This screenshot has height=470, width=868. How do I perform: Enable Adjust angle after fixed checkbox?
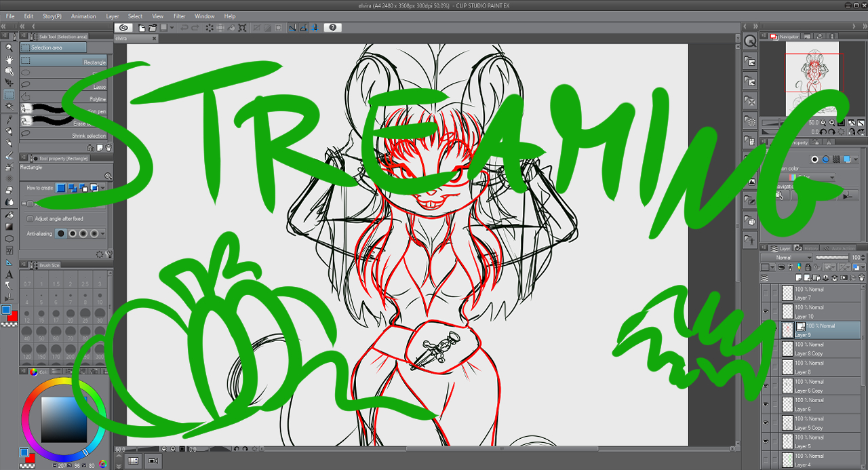click(30, 219)
